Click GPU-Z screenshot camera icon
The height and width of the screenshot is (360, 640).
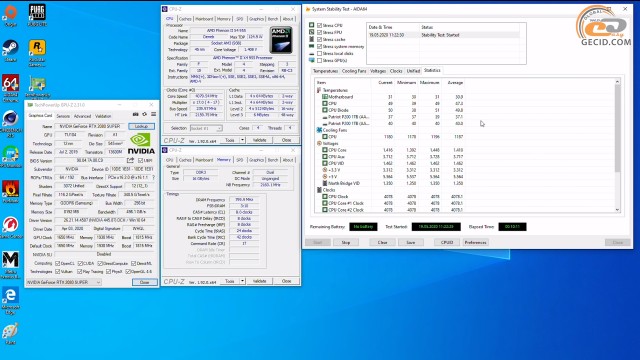[136, 114]
